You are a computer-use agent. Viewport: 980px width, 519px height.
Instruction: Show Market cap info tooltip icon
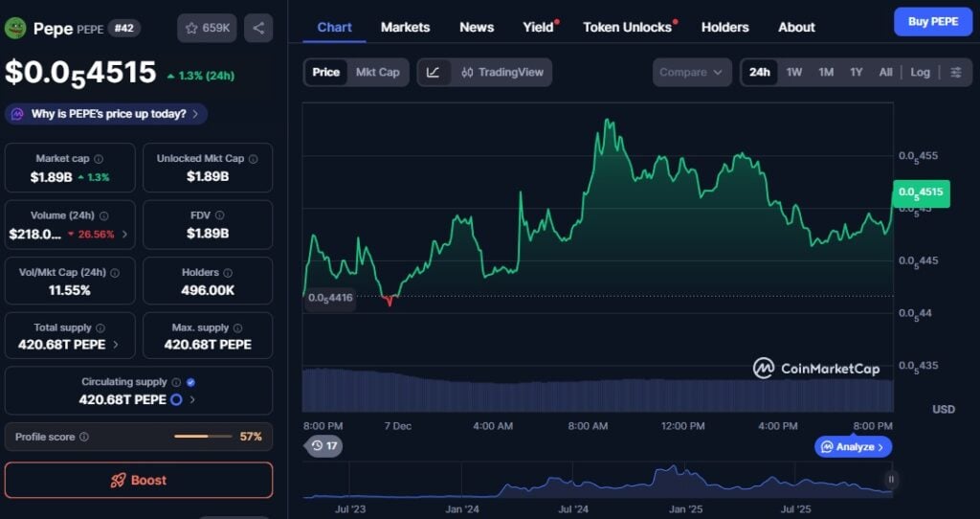[x=99, y=160]
